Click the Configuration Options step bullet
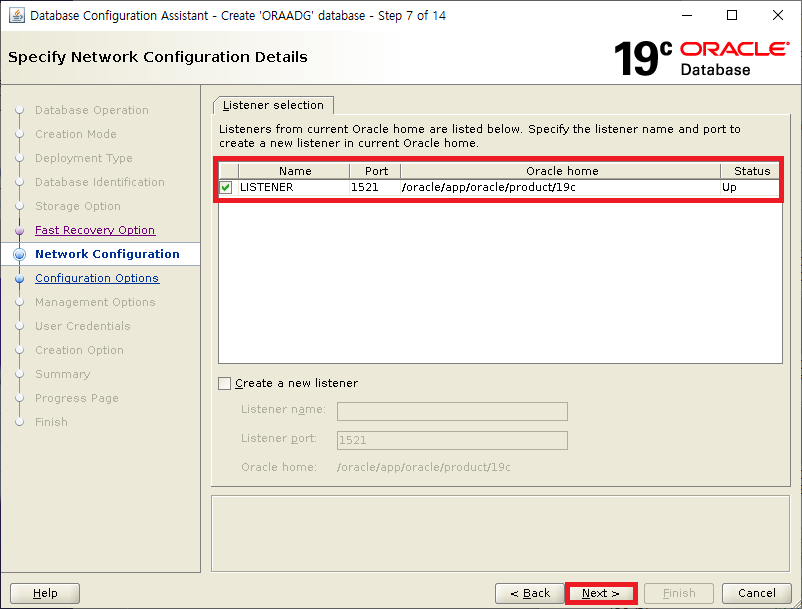Viewport: 802px width, 609px height. point(20,279)
